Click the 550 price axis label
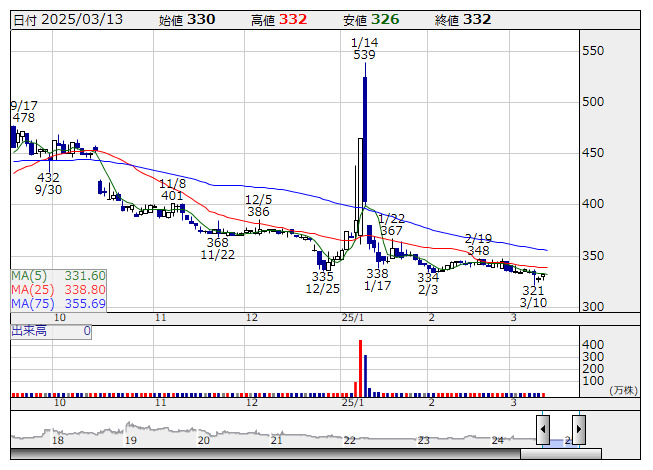 tap(593, 51)
